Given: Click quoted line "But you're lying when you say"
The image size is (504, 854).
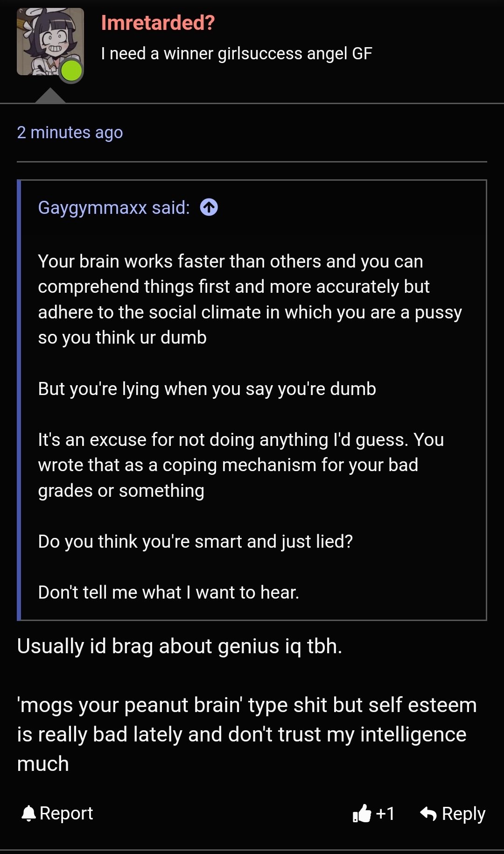Looking at the screenshot, I should pos(207,389).
